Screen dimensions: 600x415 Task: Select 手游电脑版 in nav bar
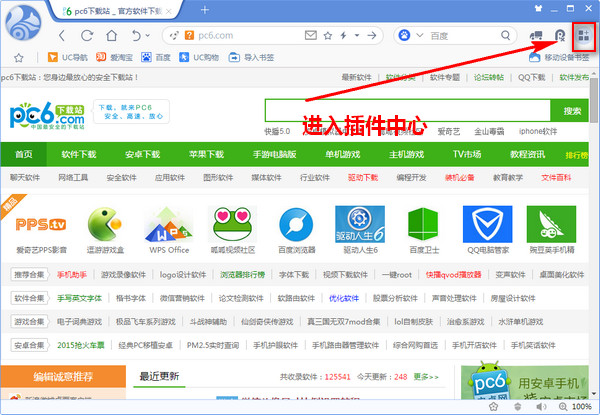[x=275, y=154]
